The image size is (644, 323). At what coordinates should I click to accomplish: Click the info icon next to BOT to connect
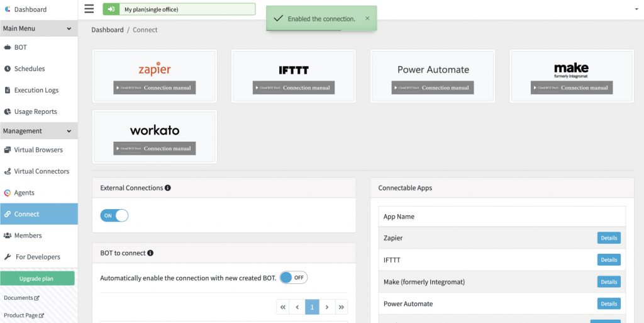(x=150, y=253)
